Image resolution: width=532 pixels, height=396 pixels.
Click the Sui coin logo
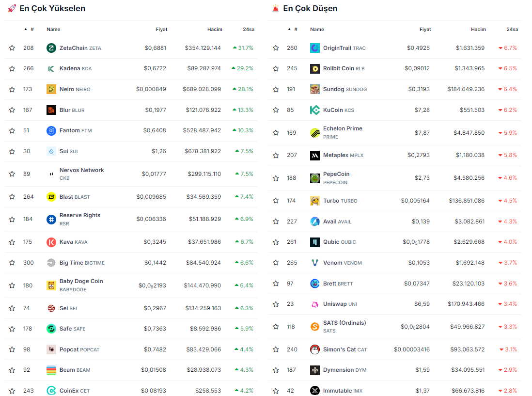[x=51, y=151]
